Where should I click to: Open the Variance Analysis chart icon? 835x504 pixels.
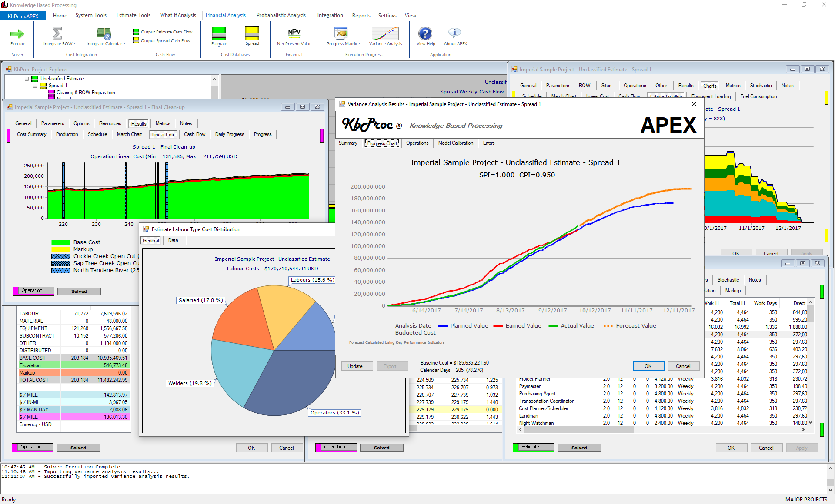point(385,33)
